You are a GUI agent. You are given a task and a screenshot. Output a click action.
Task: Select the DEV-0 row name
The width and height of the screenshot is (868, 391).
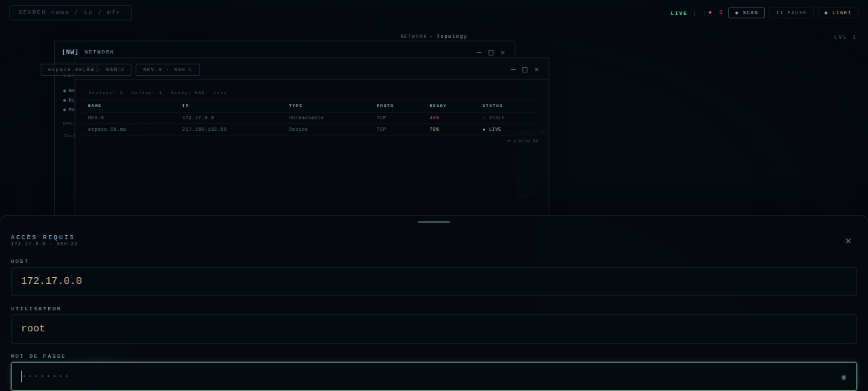(96, 118)
